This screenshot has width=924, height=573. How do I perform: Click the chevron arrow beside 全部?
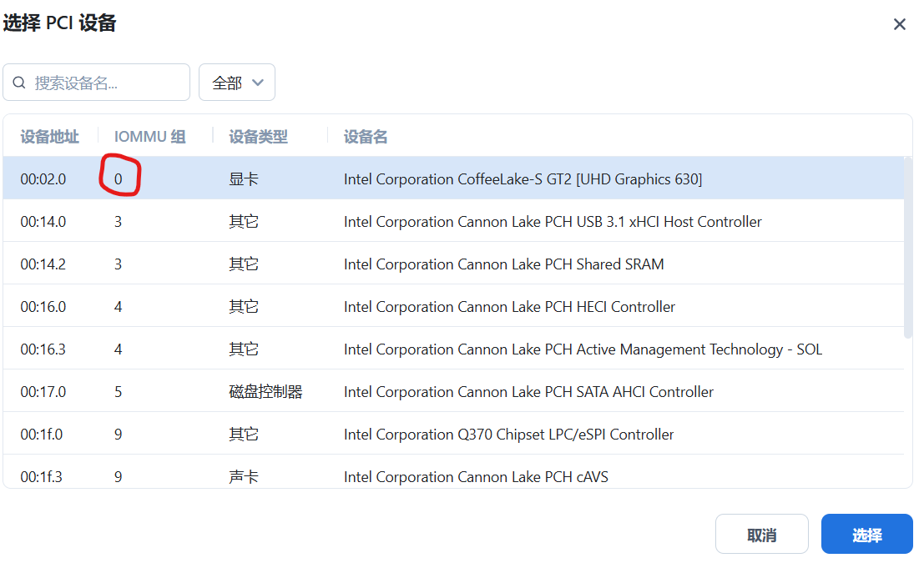point(258,83)
